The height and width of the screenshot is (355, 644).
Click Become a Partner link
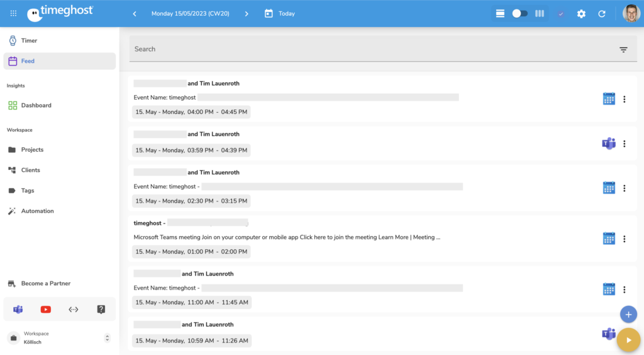45,283
